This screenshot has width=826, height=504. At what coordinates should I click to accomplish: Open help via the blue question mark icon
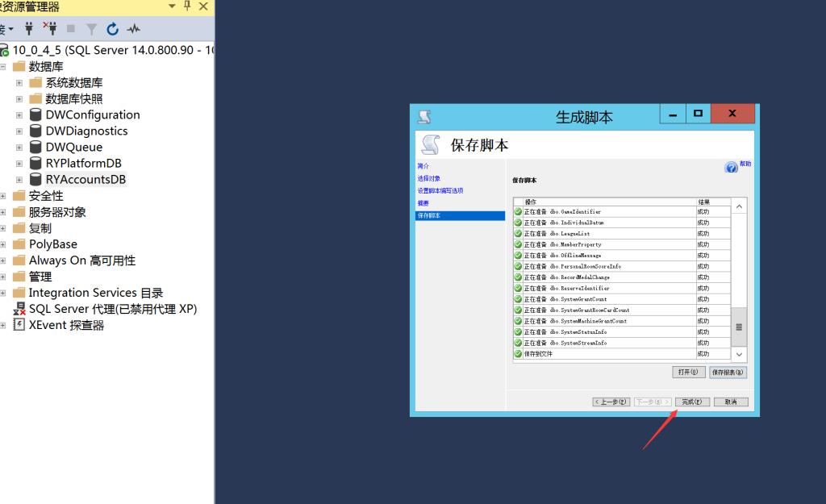click(732, 165)
